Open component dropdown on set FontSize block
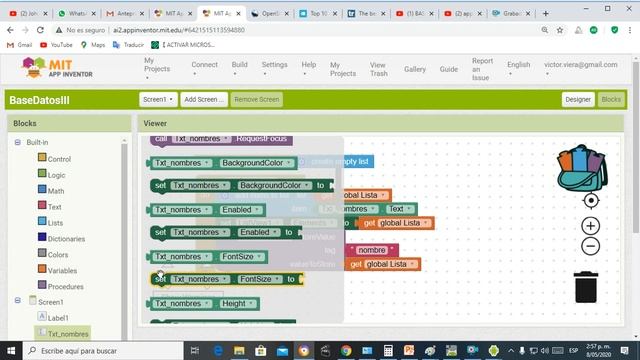This screenshot has height=360, width=640. click(x=200, y=279)
